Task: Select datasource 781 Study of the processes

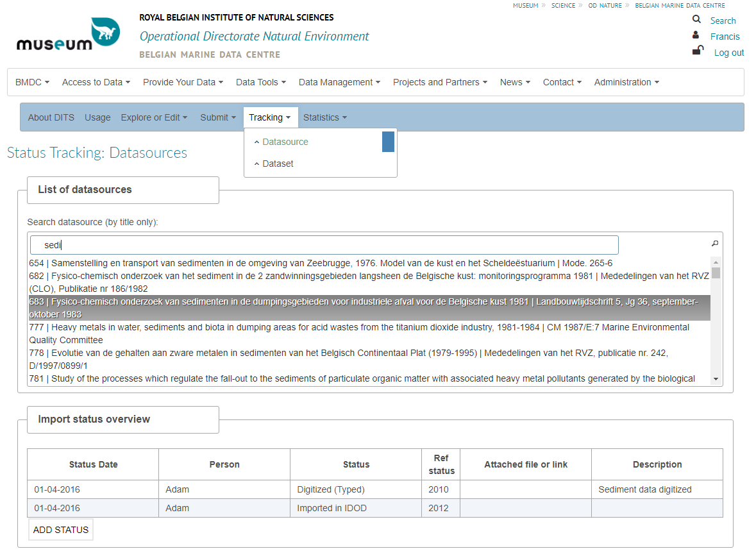Action: pos(369,378)
